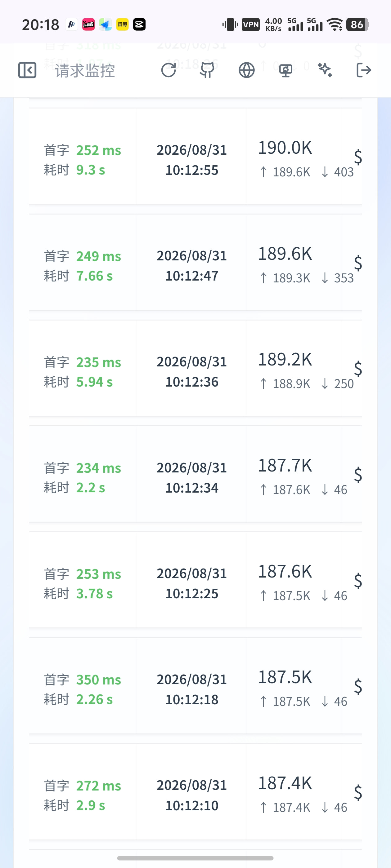Select the 189.6K token total entry
The image size is (391, 868).
point(285,253)
